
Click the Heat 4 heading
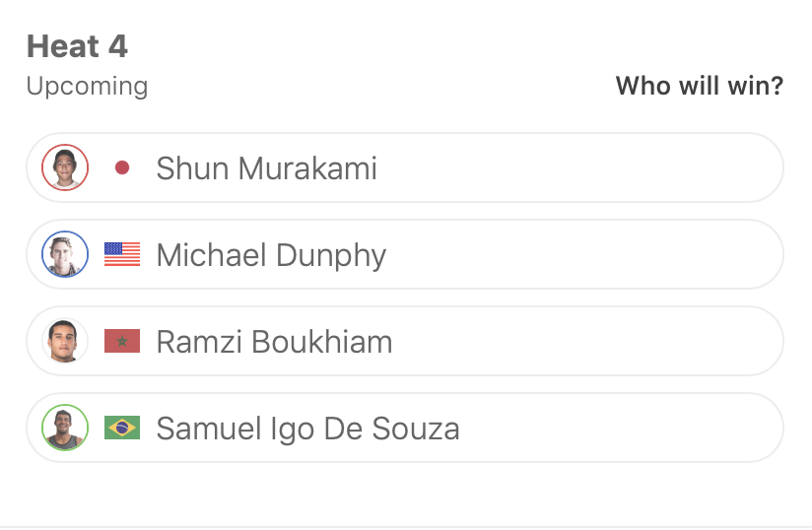click(x=77, y=46)
